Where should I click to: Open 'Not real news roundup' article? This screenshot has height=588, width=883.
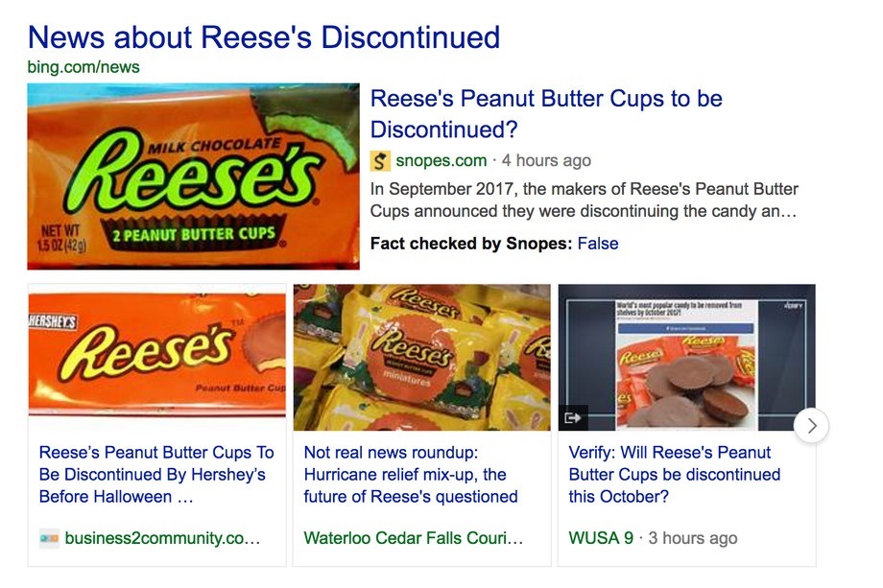(x=411, y=475)
